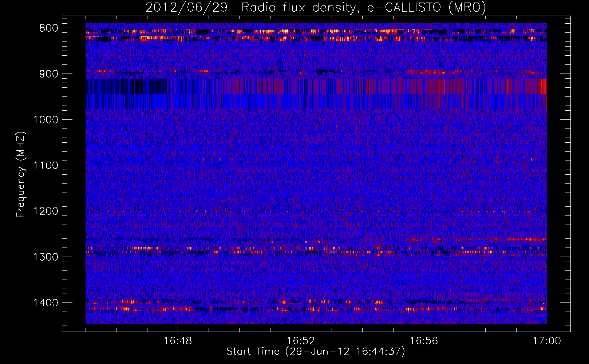Viewport: 589px width, 364px height.
Task: Click the 17:00 time tick label
Action: 547,341
